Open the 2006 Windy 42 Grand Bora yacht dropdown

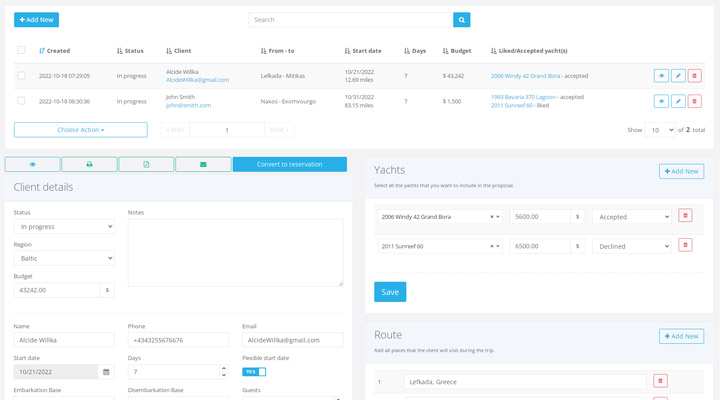coord(440,217)
